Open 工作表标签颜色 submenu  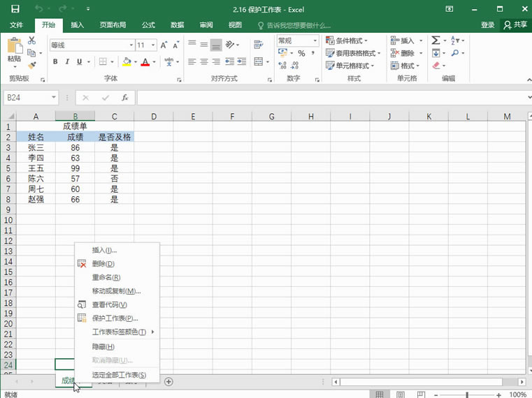coord(117,332)
